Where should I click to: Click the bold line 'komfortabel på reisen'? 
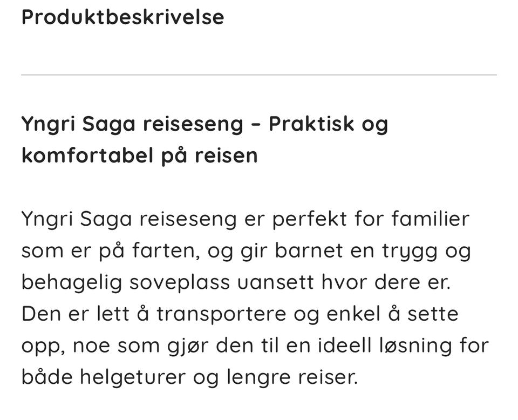pyautogui.click(x=139, y=155)
